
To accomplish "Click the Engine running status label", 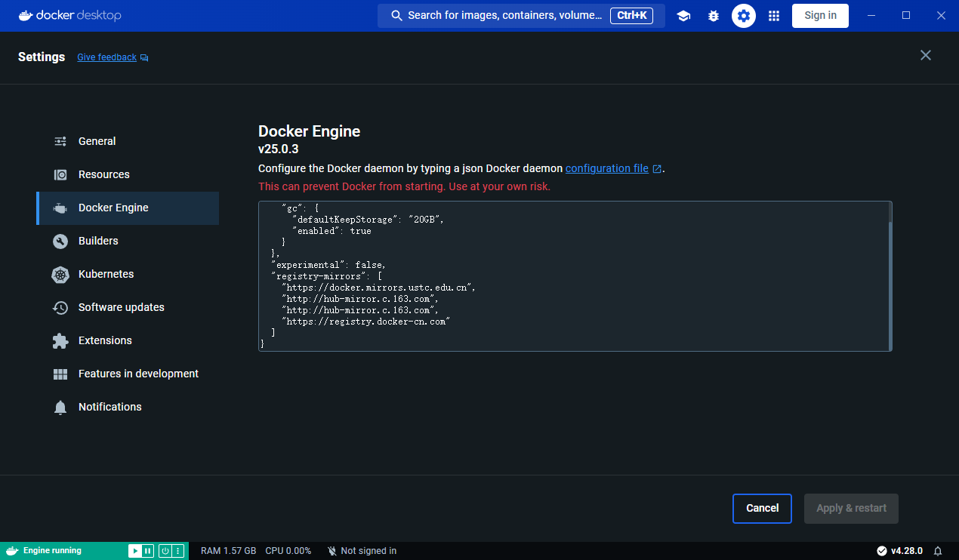I will point(52,551).
